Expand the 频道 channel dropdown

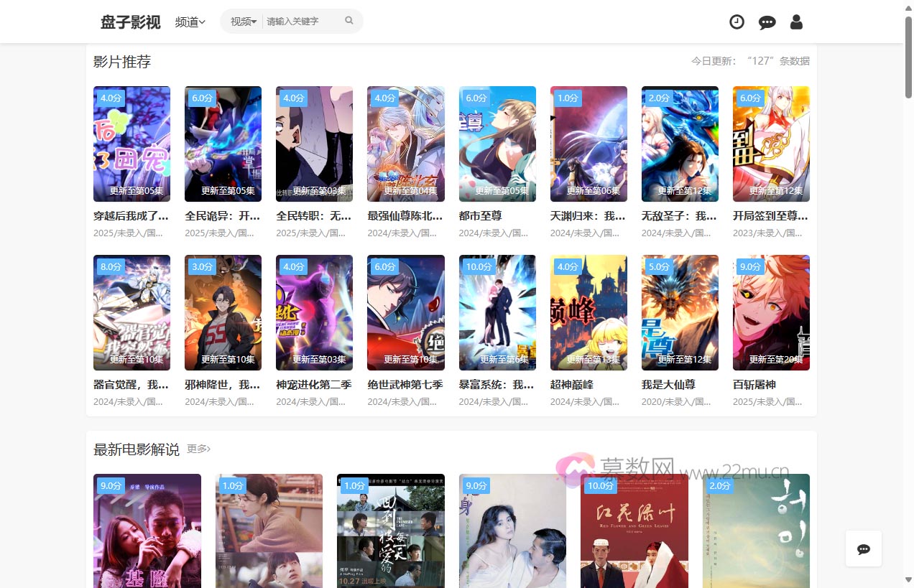coord(190,22)
